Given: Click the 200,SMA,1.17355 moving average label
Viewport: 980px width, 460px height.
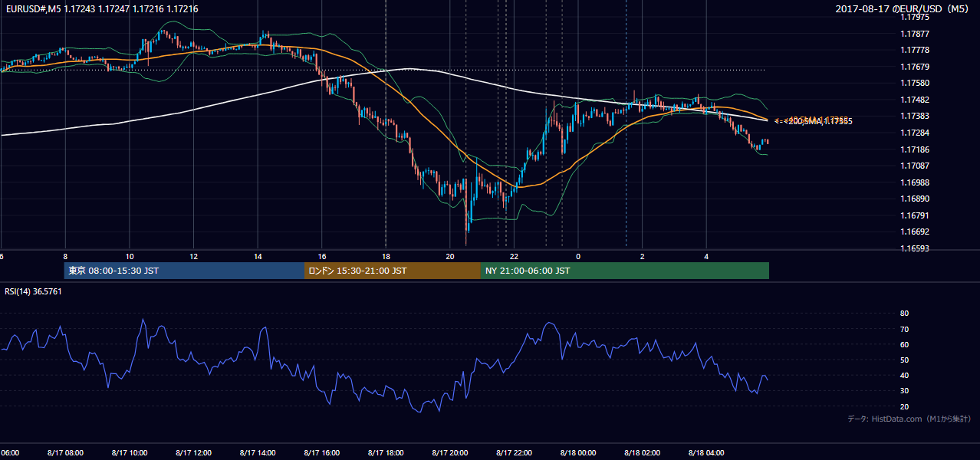Looking at the screenshot, I should (x=819, y=121).
